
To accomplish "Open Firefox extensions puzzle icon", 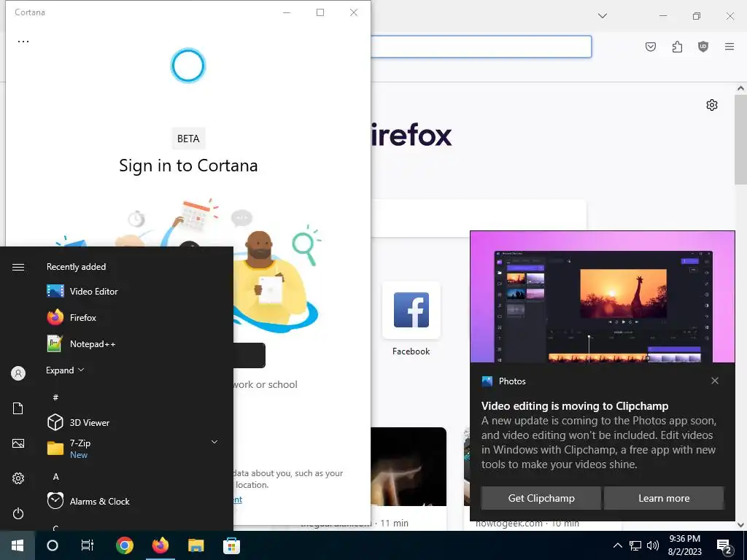I will [677, 47].
